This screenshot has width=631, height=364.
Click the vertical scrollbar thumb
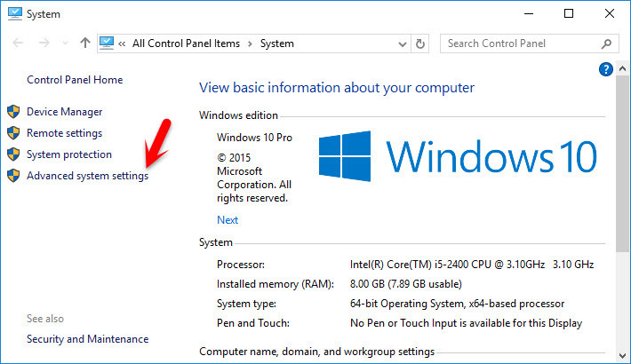[x=622, y=164]
